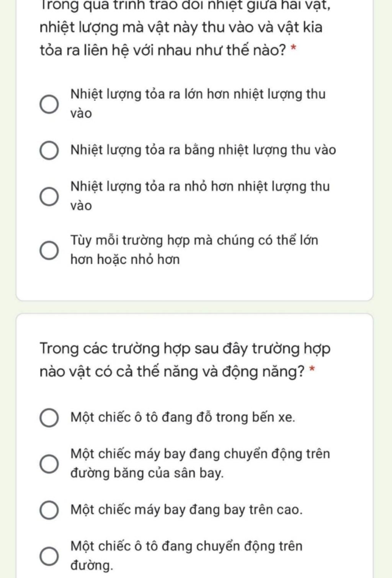Select radio 'Một chiếc máy bay đang bay trên cao'

(x=49, y=510)
